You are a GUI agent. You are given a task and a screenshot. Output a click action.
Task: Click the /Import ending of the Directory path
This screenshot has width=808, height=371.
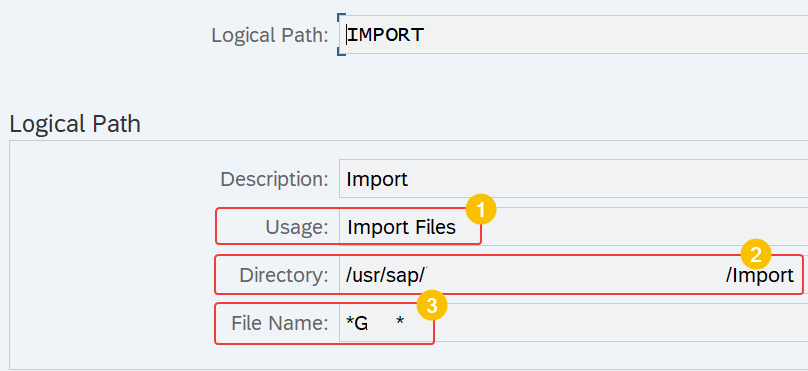[760, 276]
